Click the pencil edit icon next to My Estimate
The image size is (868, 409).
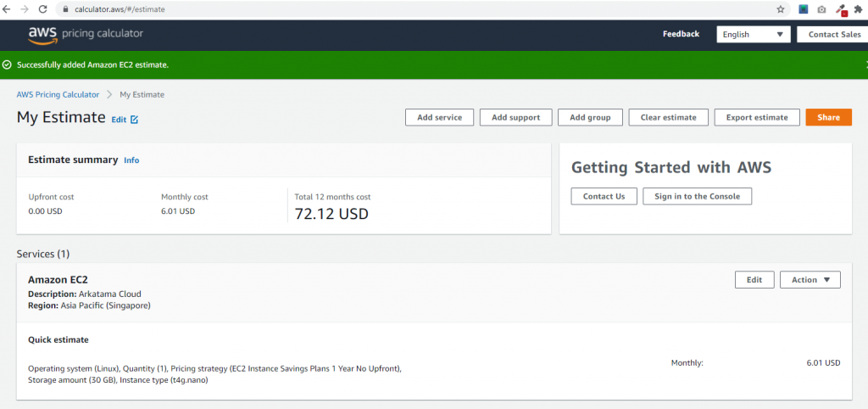(134, 119)
